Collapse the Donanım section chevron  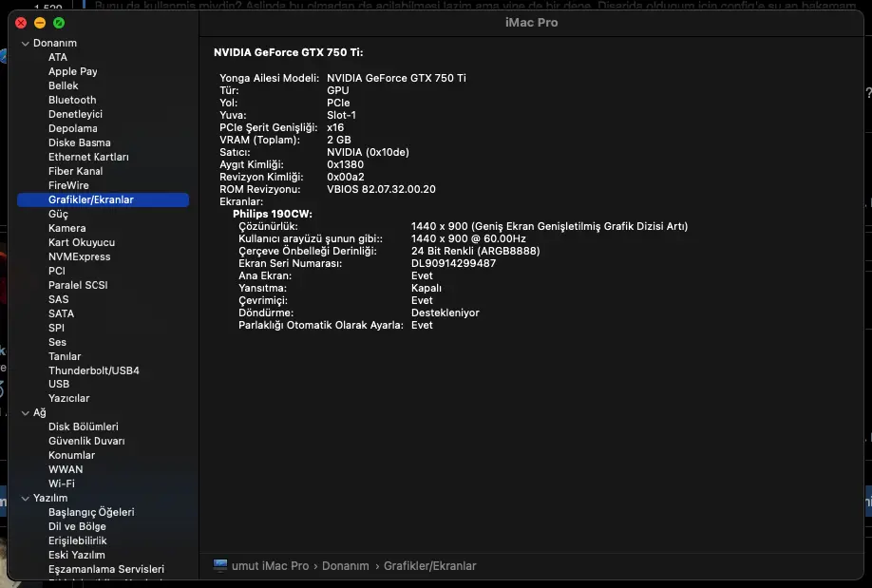[x=25, y=44]
